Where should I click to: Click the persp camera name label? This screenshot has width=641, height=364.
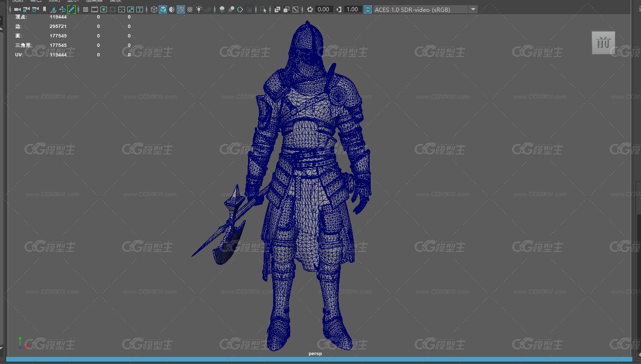pos(315,354)
